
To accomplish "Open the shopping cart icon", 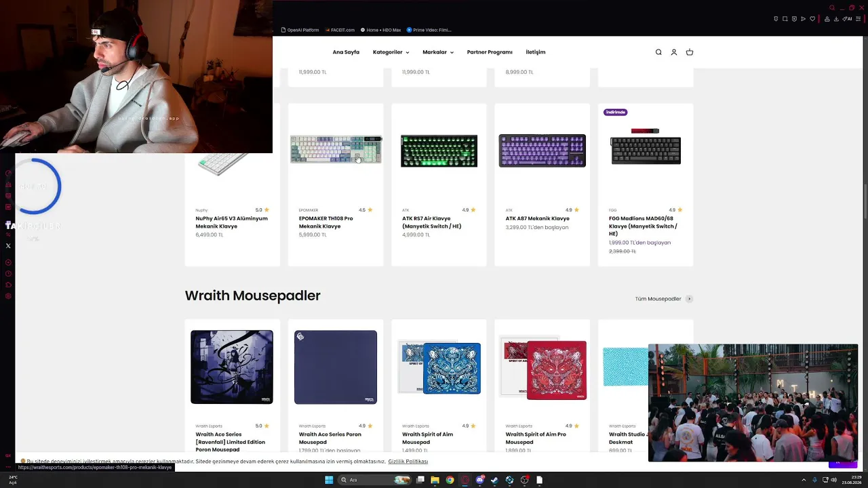I will point(690,52).
